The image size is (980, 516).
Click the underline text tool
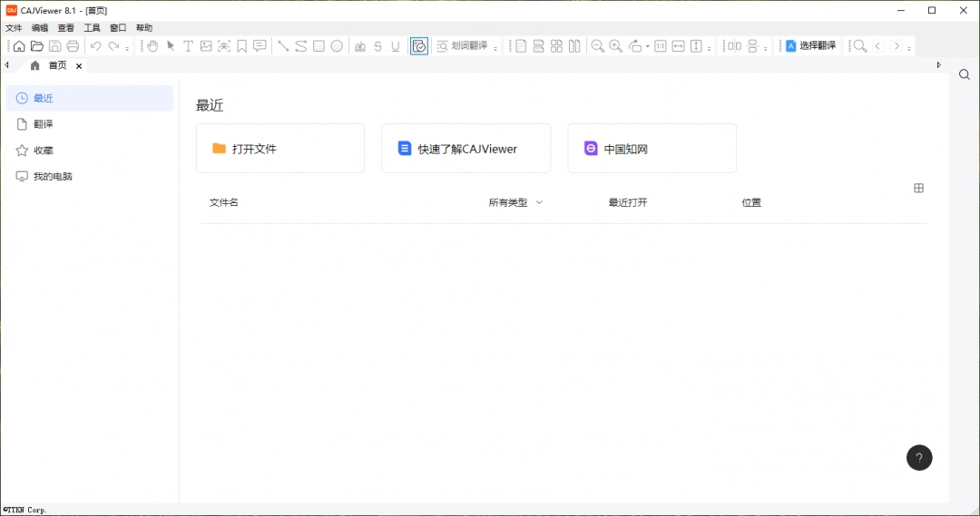(x=395, y=46)
